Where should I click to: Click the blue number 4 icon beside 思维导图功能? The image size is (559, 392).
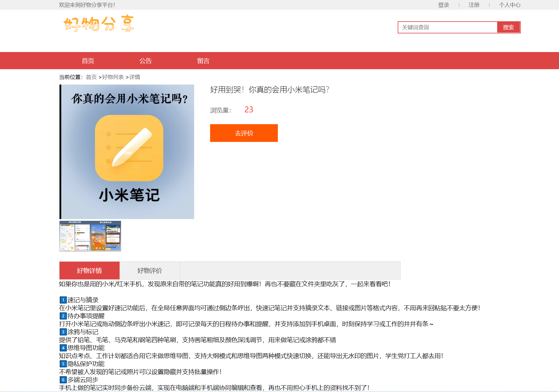63,348
